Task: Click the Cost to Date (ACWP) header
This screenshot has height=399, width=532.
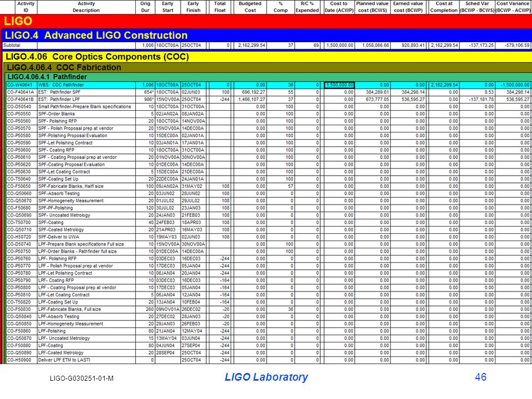Action: click(339, 7)
